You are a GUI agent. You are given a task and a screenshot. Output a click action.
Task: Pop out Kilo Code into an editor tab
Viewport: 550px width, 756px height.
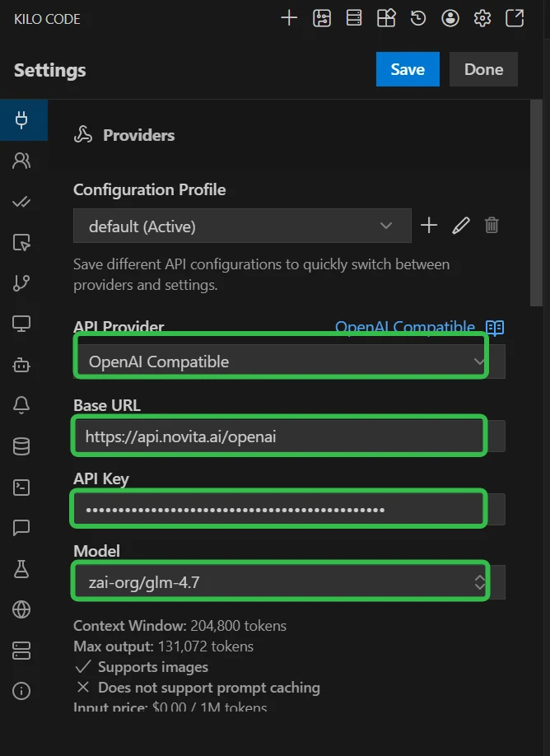(515, 18)
